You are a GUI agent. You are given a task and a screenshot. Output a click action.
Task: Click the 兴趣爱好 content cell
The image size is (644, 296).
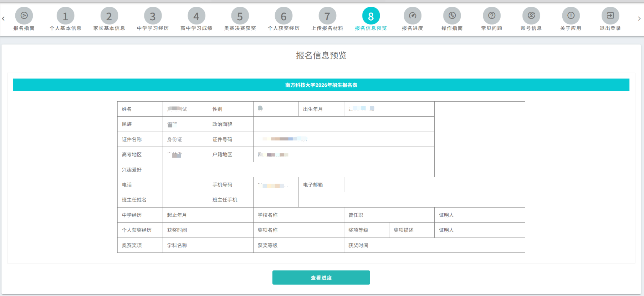point(298,170)
